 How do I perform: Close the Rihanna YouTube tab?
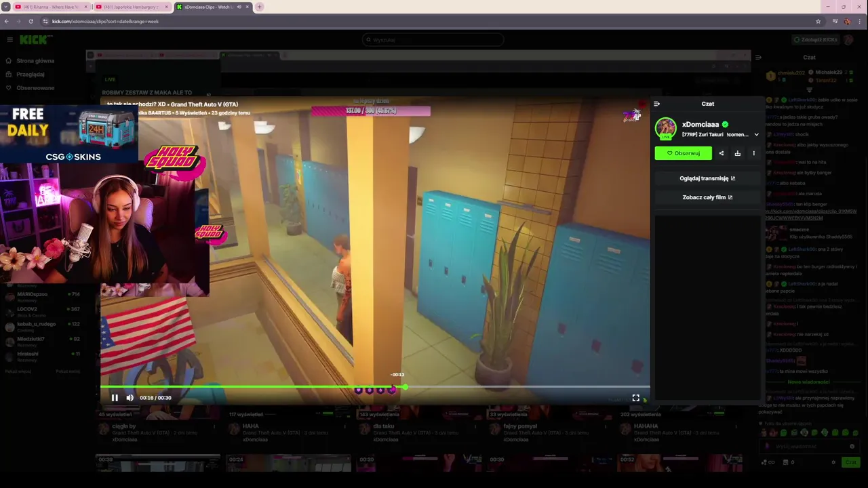[x=85, y=7]
